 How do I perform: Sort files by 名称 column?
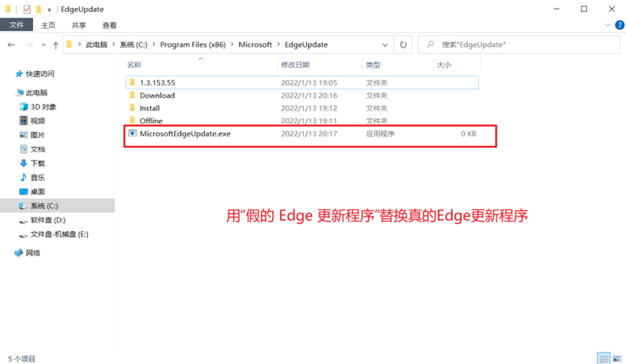[x=134, y=64]
